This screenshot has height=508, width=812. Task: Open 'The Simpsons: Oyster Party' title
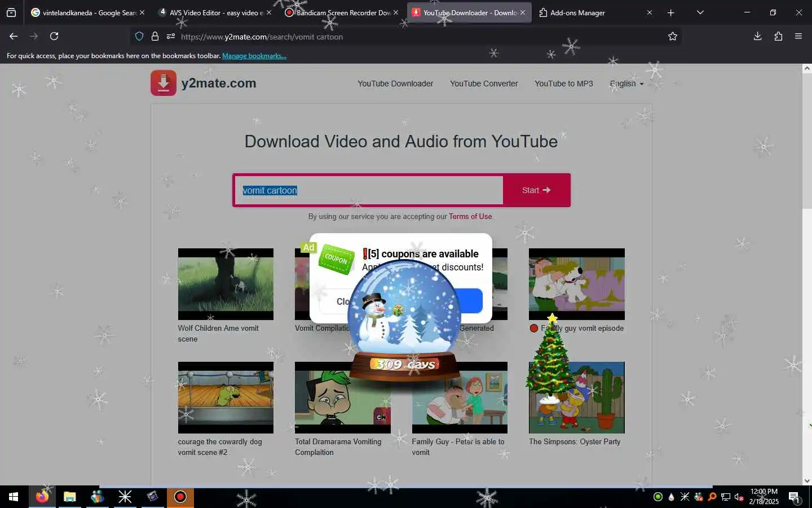(575, 441)
